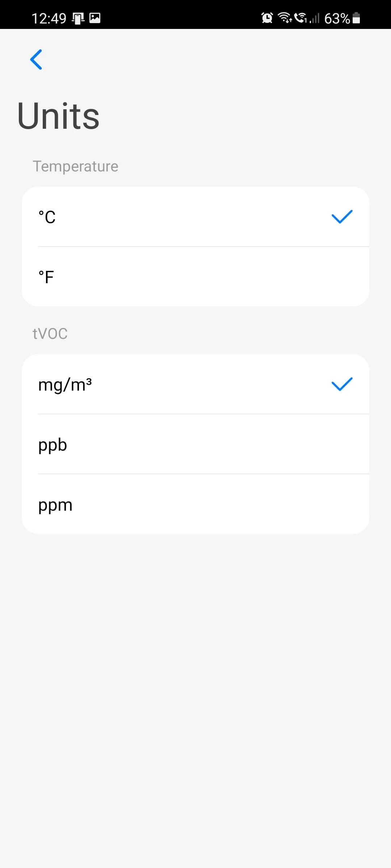Tap the Units page title
The width and height of the screenshot is (391, 868).
[x=58, y=116]
